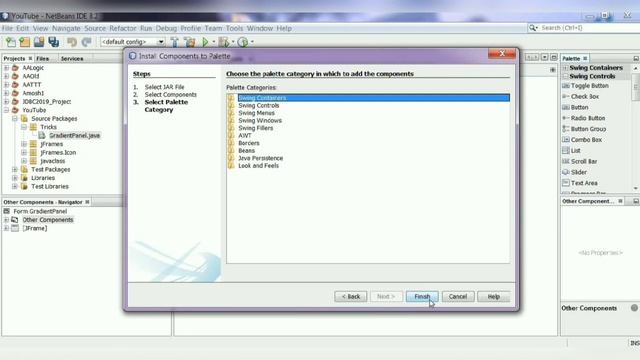Click the green Run Project icon
This screenshot has width=640, height=360.
(205, 42)
